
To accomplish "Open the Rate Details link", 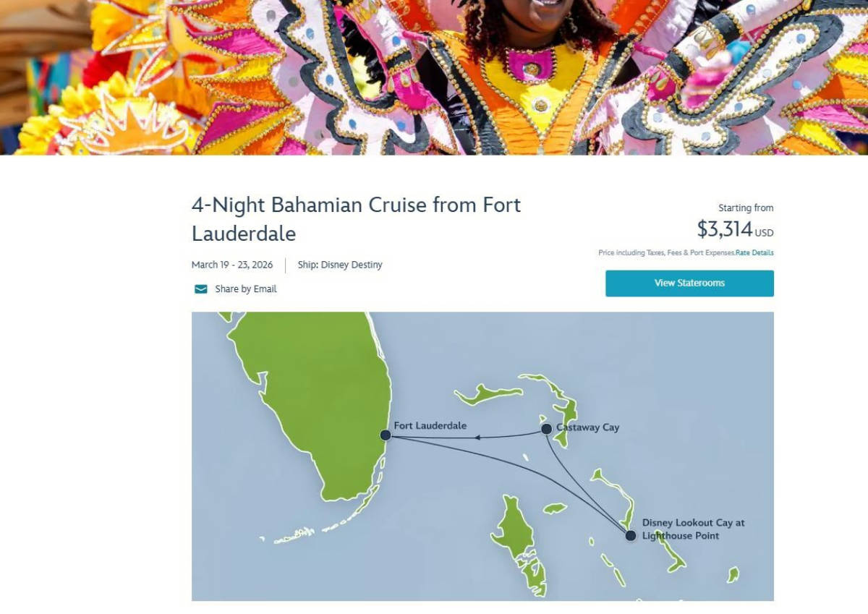I will [x=754, y=253].
